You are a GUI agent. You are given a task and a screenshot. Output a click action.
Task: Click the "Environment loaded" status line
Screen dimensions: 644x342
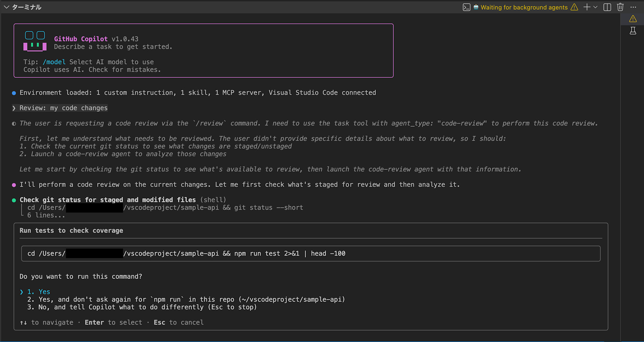(x=198, y=93)
